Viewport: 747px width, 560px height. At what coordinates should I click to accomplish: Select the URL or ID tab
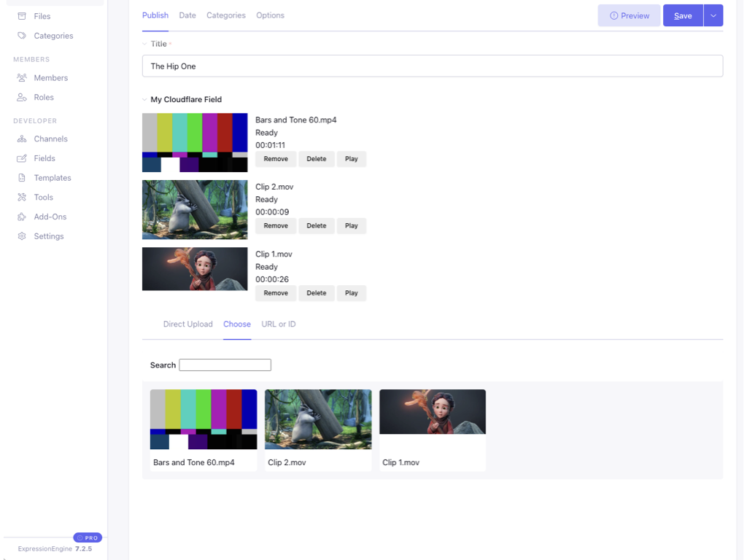pos(278,324)
